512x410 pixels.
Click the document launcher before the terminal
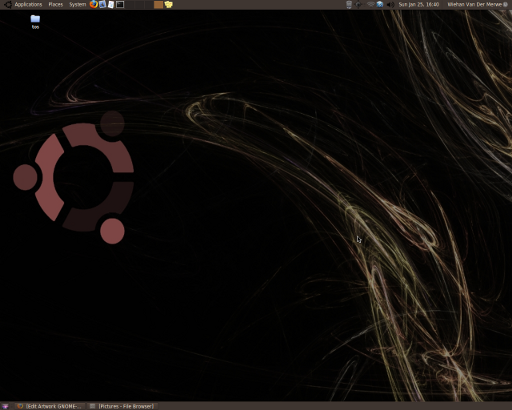[x=111, y=4]
